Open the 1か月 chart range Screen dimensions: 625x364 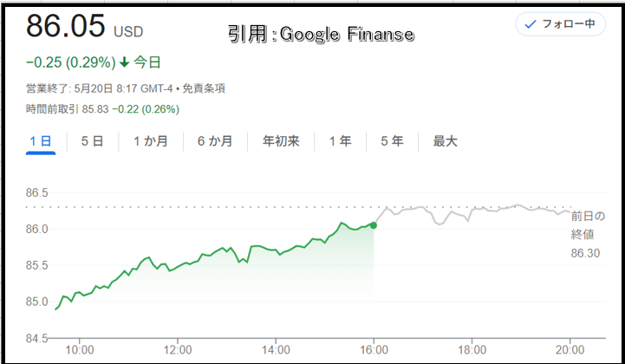coord(151,141)
